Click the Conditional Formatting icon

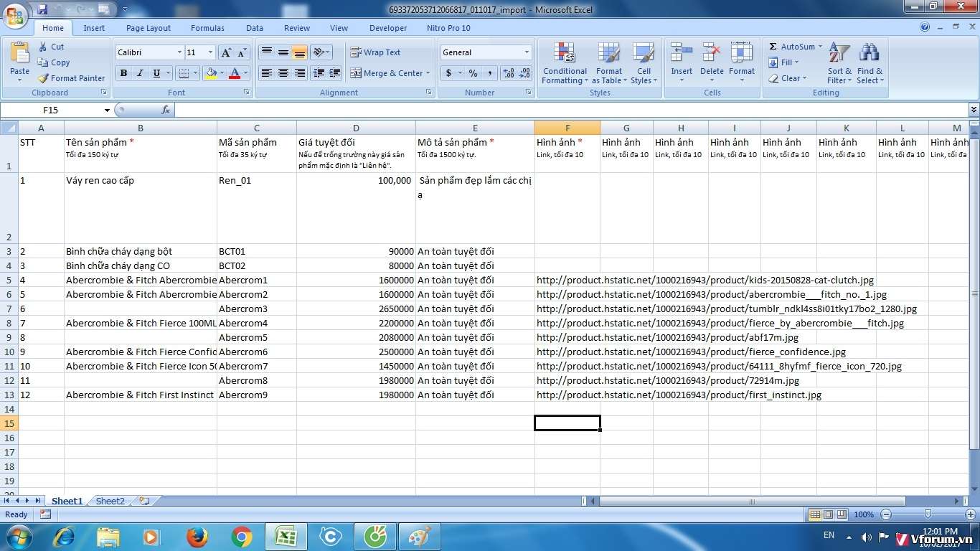coord(565,54)
